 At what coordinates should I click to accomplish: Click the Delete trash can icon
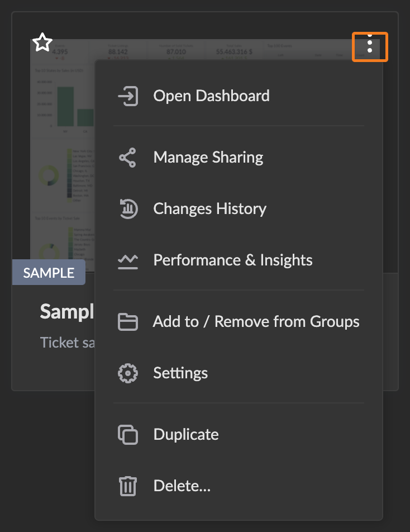tap(128, 486)
